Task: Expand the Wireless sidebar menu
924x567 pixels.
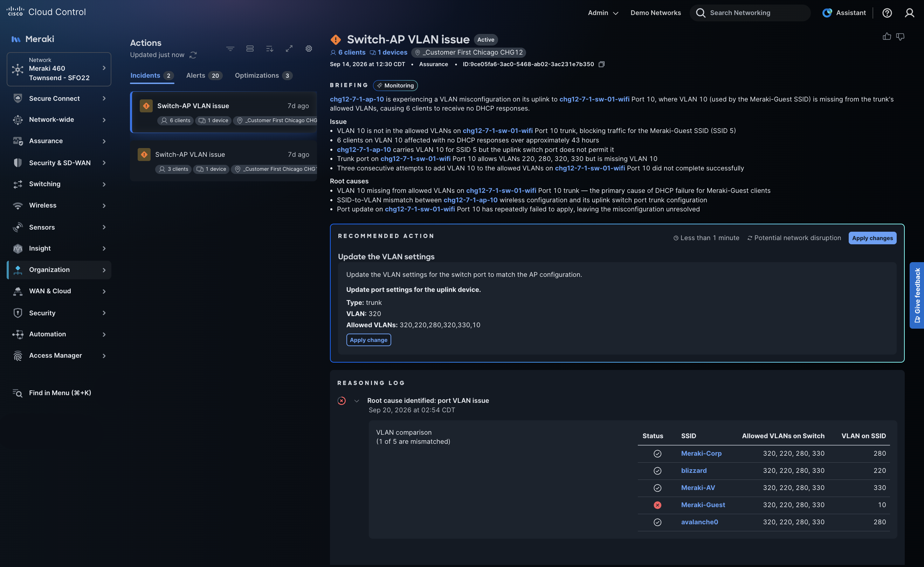Action: tap(59, 205)
